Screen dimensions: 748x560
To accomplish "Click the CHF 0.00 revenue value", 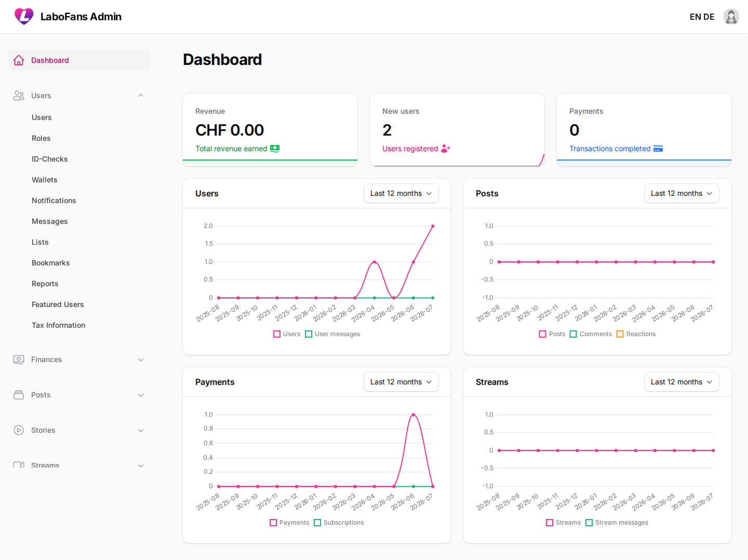I will tap(230, 130).
